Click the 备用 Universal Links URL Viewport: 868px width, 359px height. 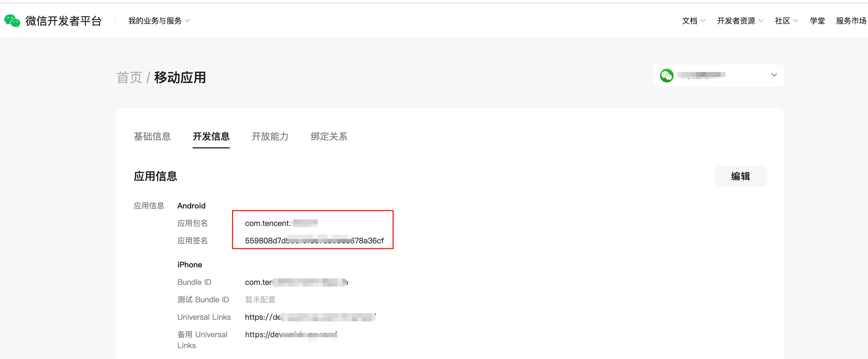pyautogui.click(x=291, y=334)
